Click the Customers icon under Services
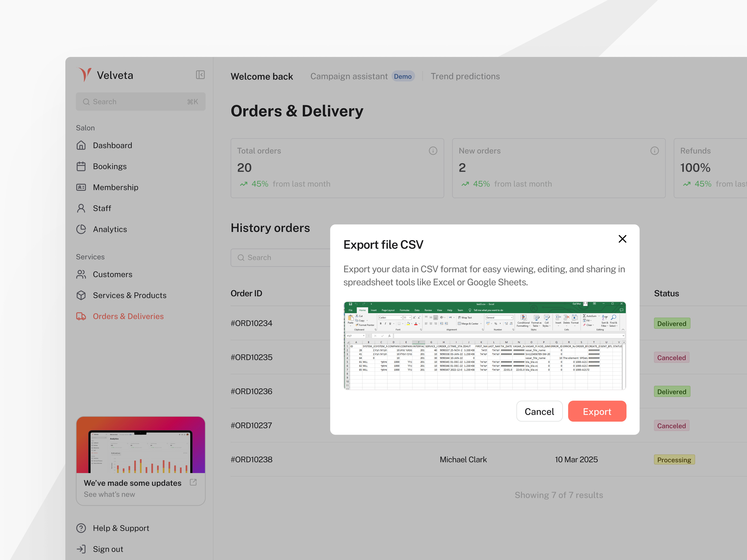 tap(81, 274)
